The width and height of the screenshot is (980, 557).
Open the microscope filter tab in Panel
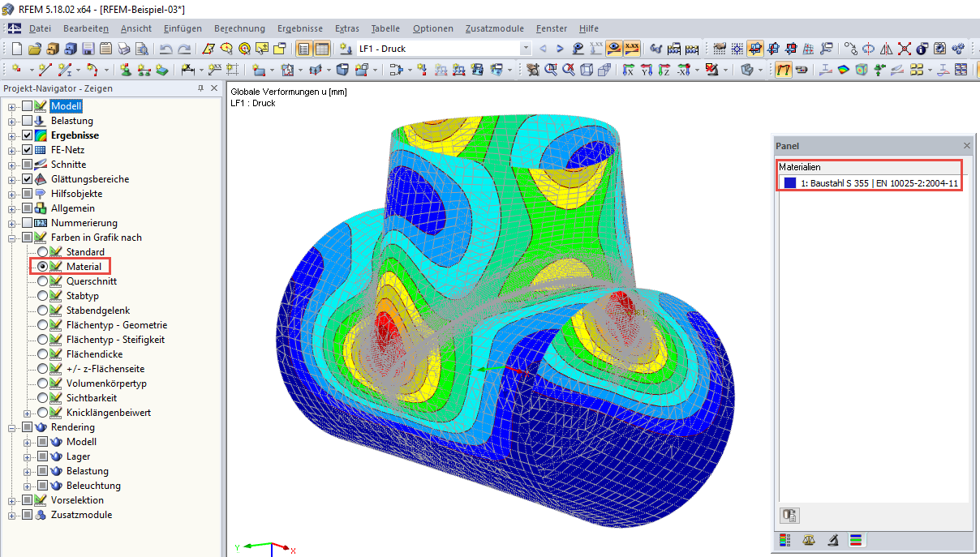click(x=832, y=540)
